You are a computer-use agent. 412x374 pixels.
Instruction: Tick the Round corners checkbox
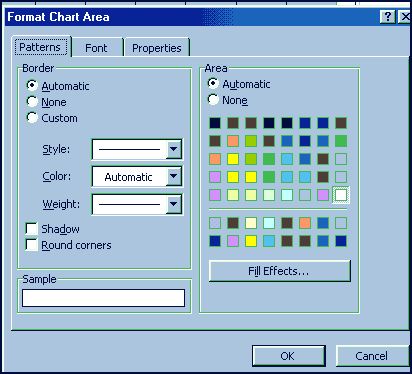click(x=32, y=245)
